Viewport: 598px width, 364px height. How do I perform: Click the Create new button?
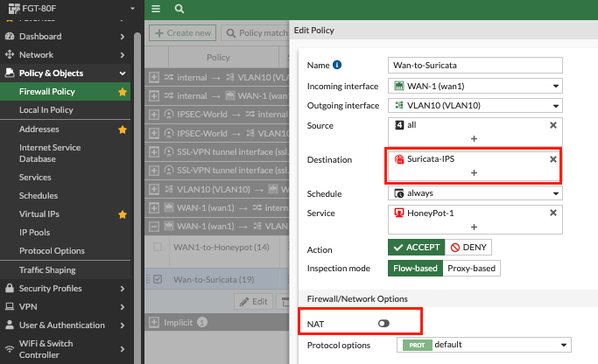click(182, 33)
